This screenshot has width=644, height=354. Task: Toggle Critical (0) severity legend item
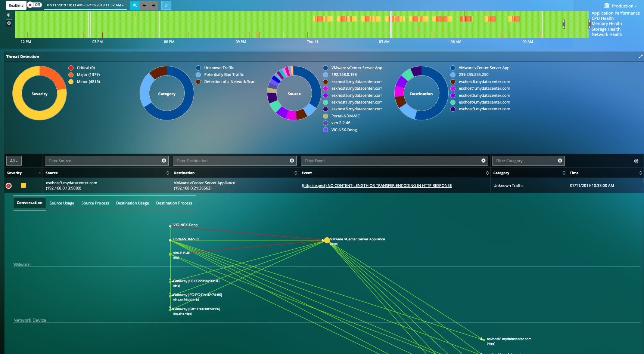point(82,68)
